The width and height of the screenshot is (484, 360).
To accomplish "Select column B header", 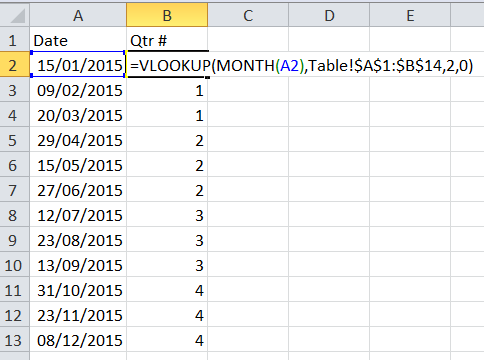I will [167, 15].
